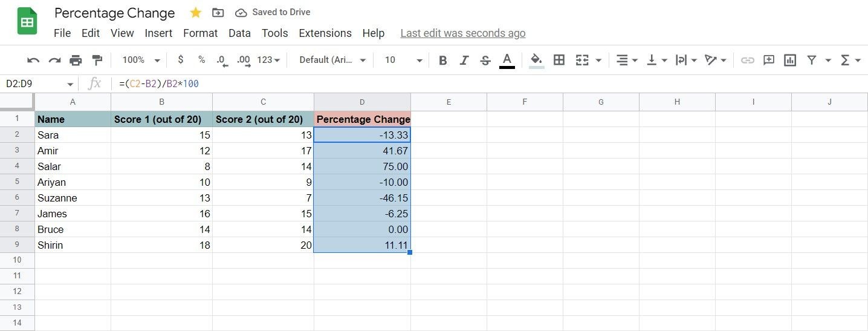Image resolution: width=868 pixels, height=331 pixels.
Task: Click the Score 2 (out of 20) header cell
Action: pyautogui.click(x=263, y=119)
